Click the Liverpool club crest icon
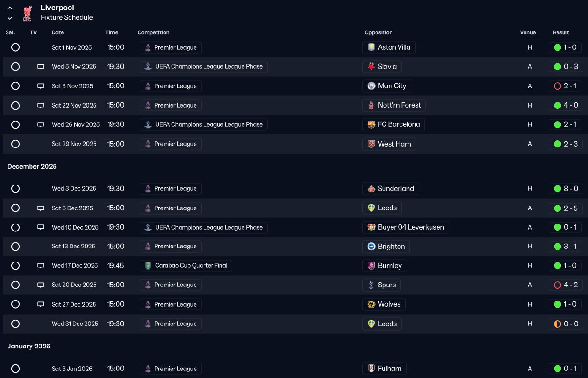The image size is (588, 378). (x=27, y=13)
